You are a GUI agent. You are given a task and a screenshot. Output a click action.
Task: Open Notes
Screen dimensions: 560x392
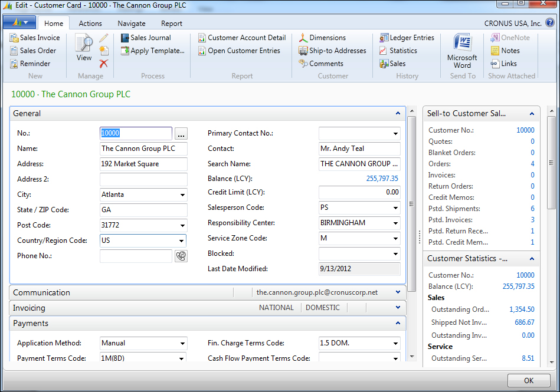coord(505,51)
